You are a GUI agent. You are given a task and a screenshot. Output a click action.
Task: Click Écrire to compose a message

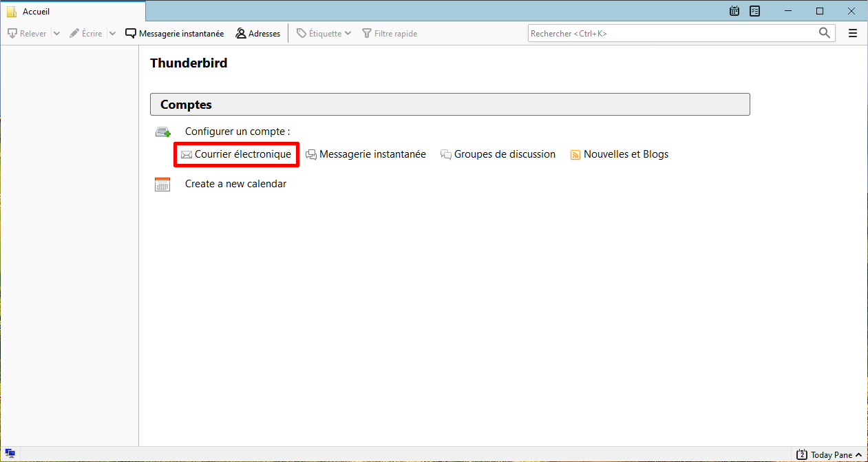(86, 33)
